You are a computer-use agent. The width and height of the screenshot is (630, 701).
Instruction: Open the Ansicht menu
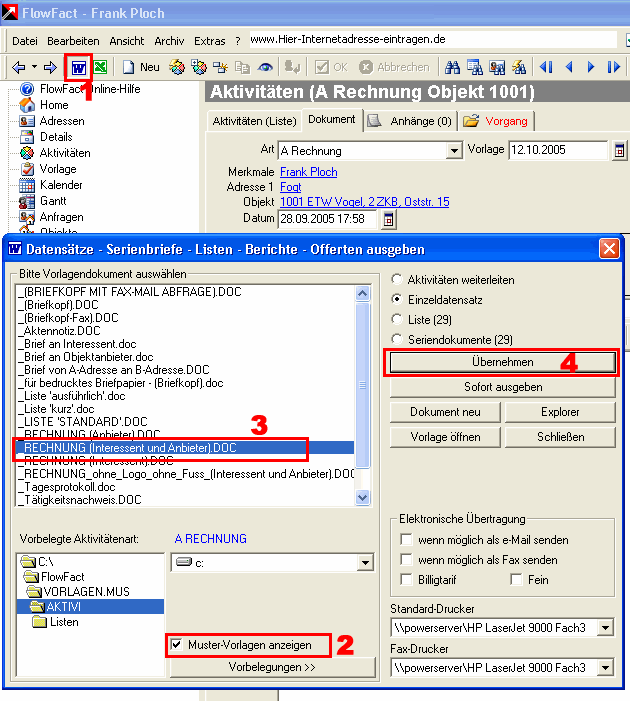point(127,41)
